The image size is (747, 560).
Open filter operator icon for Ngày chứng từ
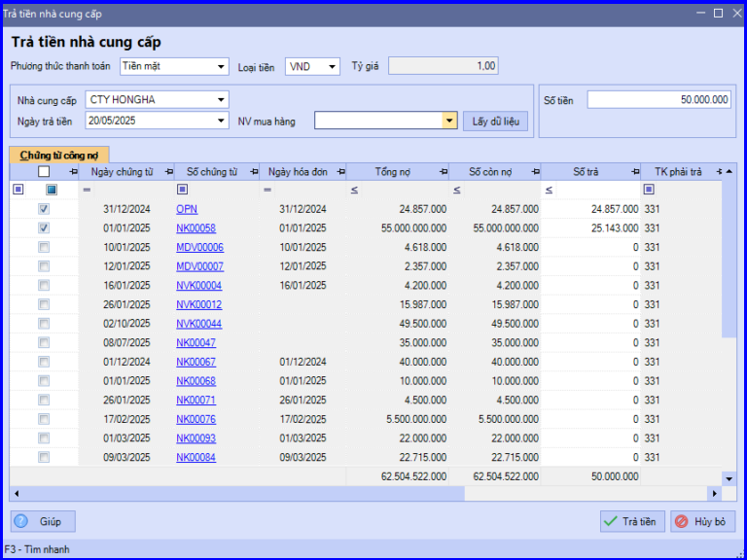pyautogui.click(x=87, y=190)
